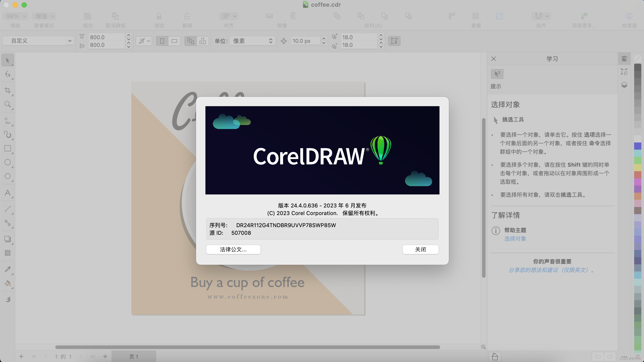Select the Shape edit tool

8,74
